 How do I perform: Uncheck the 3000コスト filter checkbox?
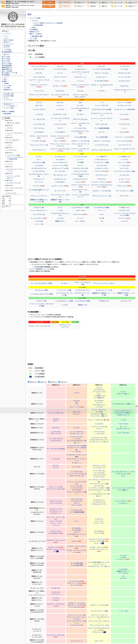pyautogui.click(x=29, y=382)
